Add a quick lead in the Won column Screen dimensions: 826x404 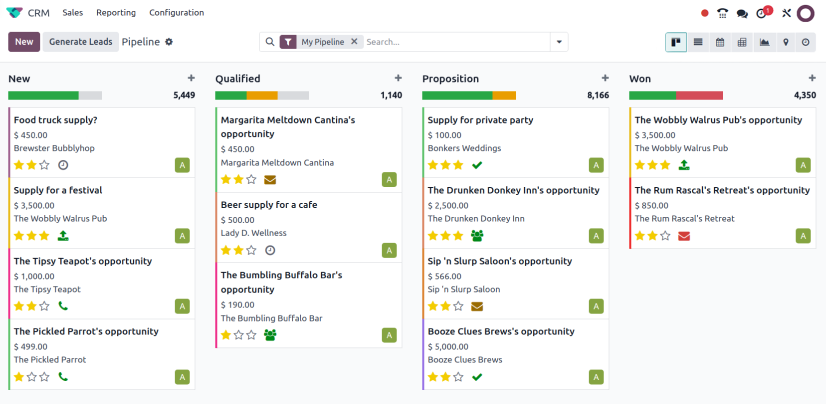(x=812, y=78)
